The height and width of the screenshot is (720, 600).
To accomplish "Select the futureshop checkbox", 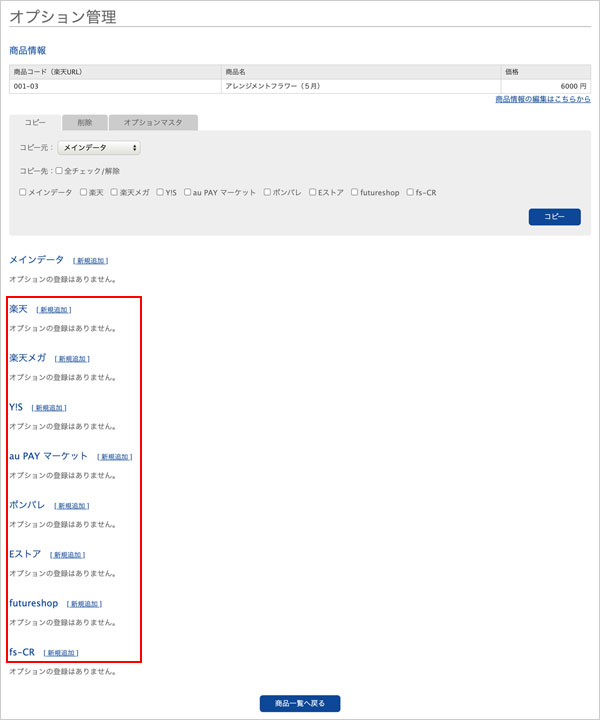I will [354, 192].
